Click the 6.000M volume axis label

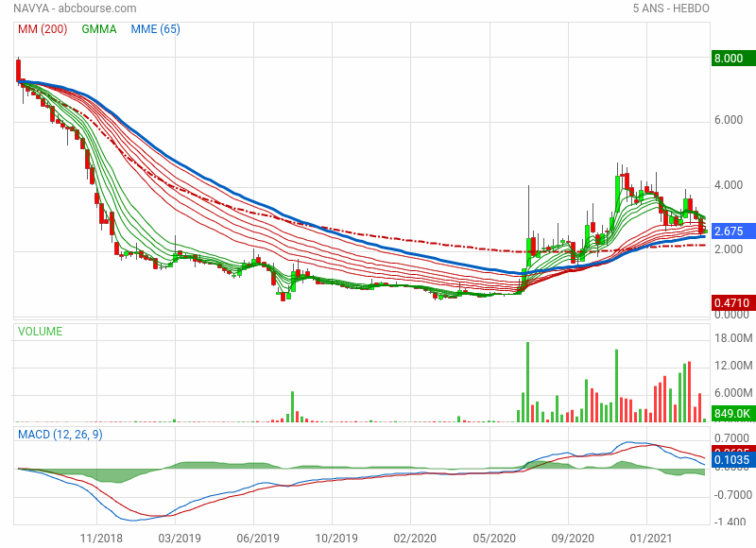point(733,393)
